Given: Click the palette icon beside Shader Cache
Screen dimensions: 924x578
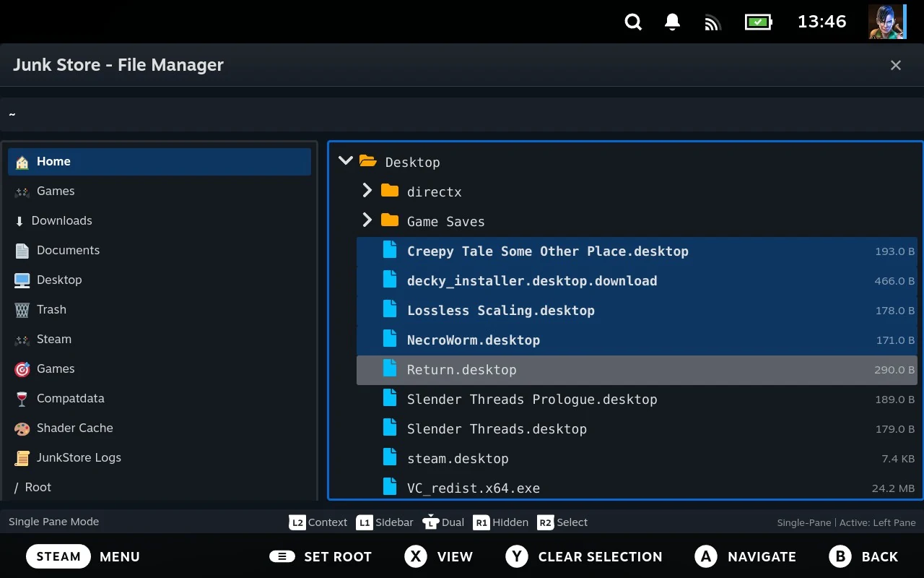Looking at the screenshot, I should tap(22, 428).
